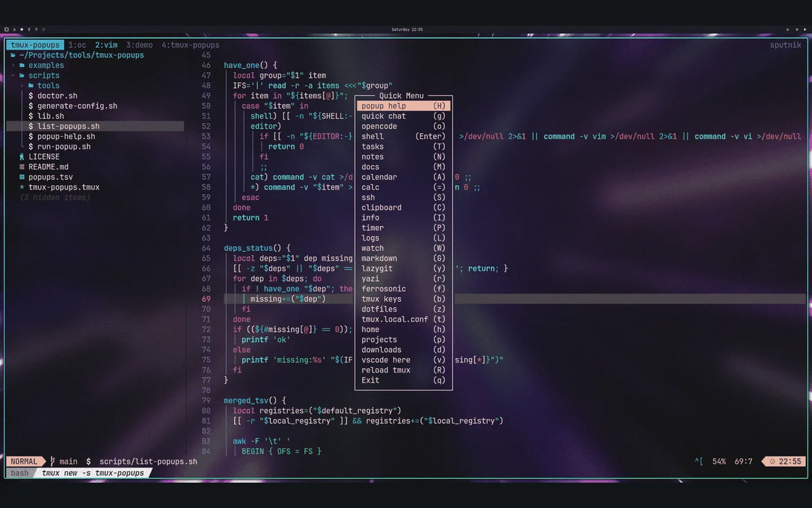Click the folder icon next to tools

point(31,86)
